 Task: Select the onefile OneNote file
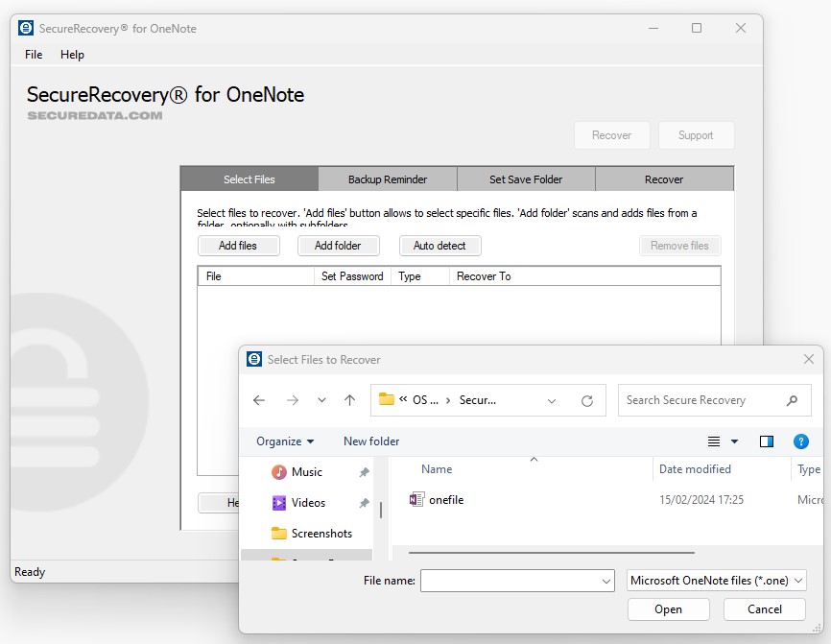[445, 499]
